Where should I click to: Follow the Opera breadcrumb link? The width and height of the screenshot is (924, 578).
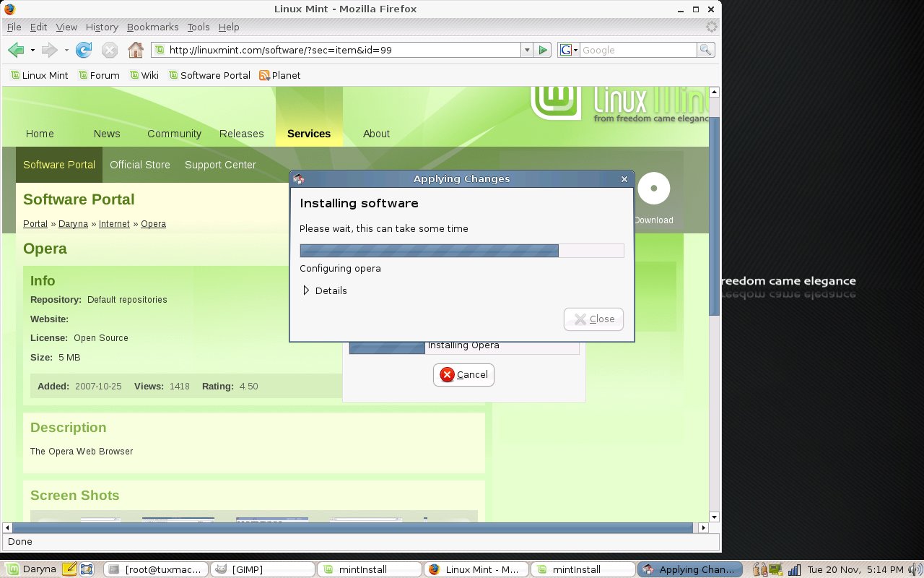tap(153, 224)
